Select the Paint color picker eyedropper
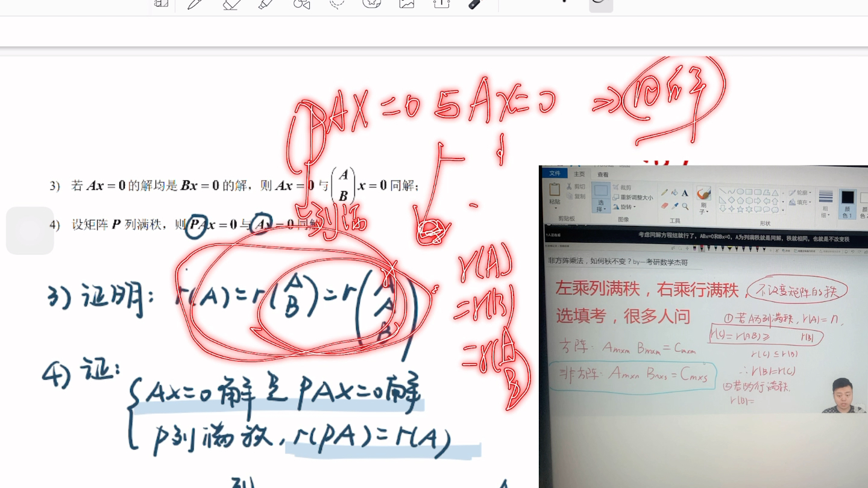 [675, 206]
